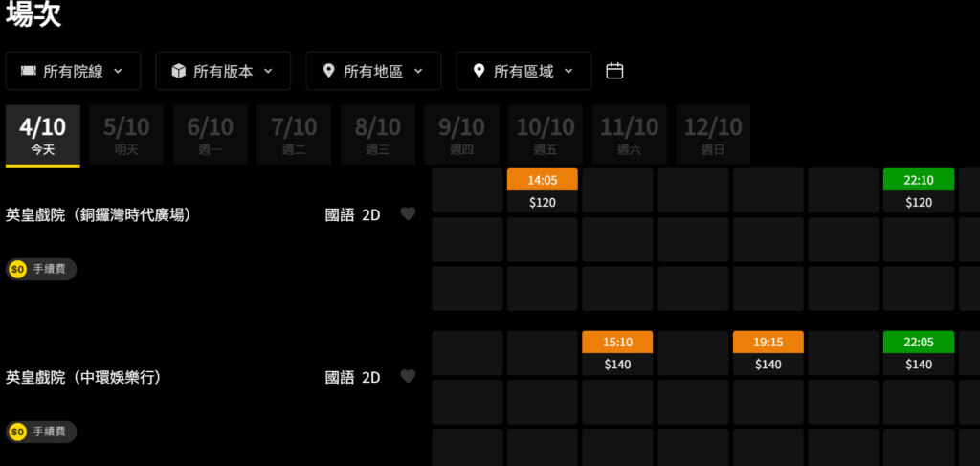
Task: Favorite 英皇戲院（銅鑼灣時代廣場）with heart icon
Action: click(408, 214)
